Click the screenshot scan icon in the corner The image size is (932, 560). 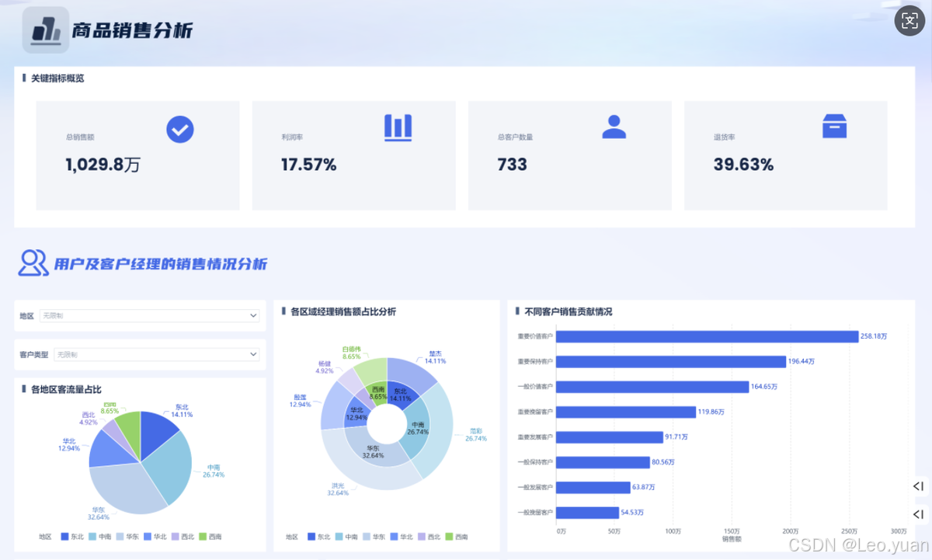pos(909,20)
